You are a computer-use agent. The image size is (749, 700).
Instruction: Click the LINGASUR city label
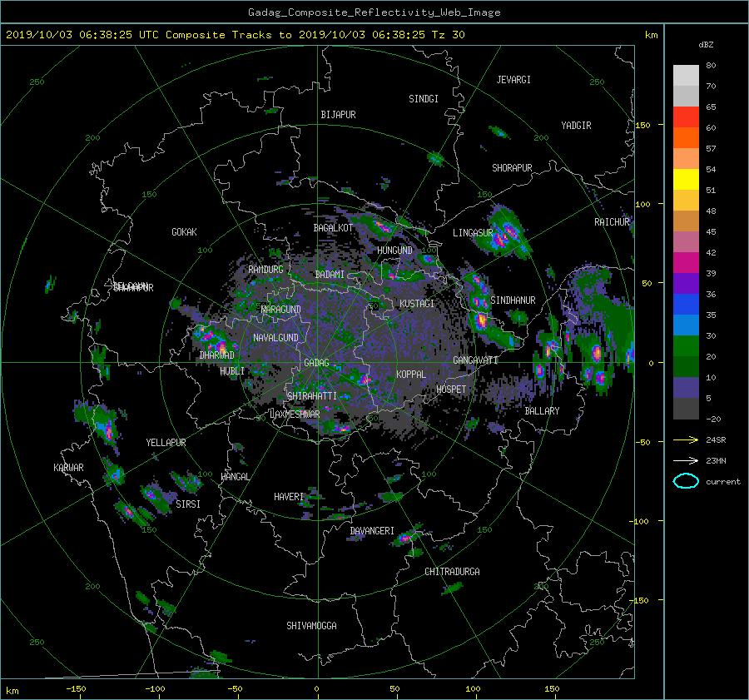[473, 233]
